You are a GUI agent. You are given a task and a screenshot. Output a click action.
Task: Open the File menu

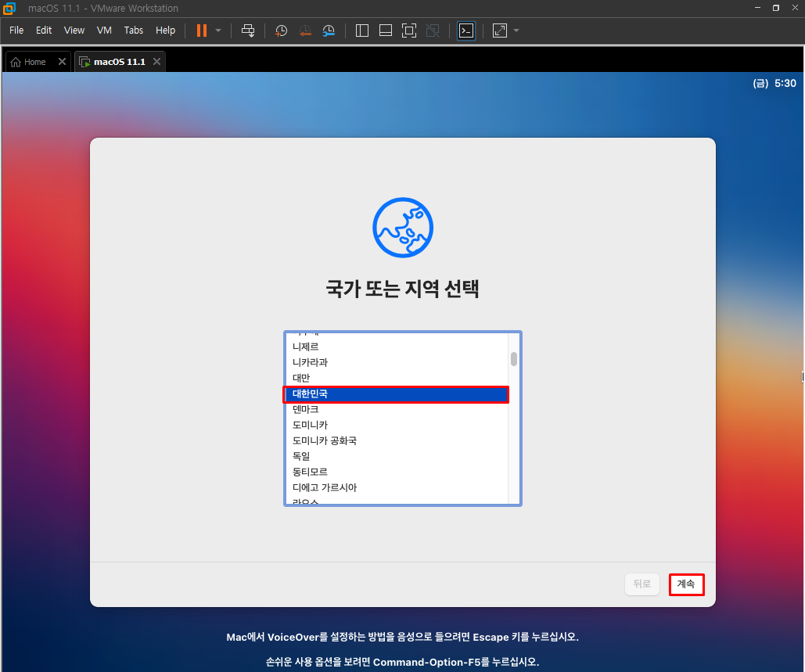(x=16, y=31)
